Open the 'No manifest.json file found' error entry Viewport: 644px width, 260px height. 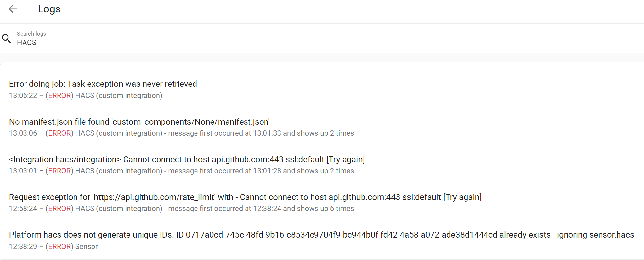coord(139,121)
